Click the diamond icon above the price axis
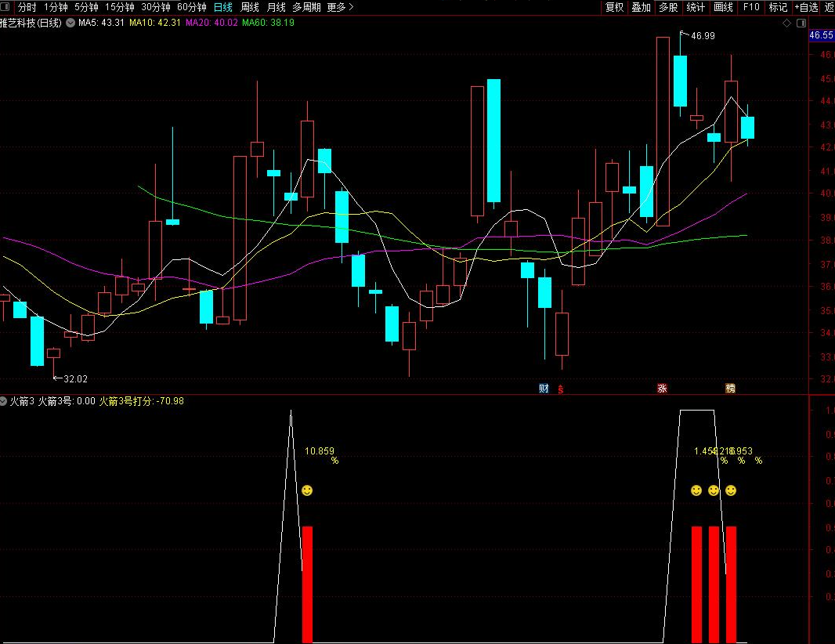The width and height of the screenshot is (835, 644). 786,23
